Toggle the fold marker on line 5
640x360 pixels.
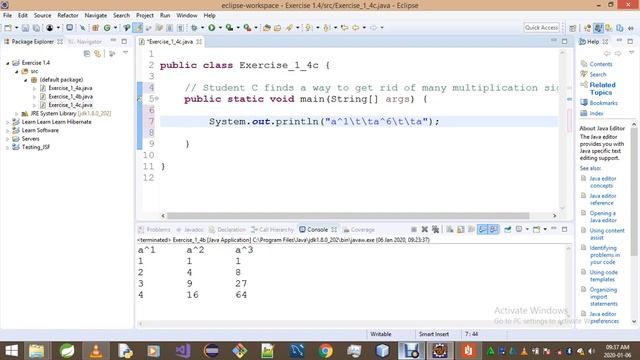pos(157,99)
